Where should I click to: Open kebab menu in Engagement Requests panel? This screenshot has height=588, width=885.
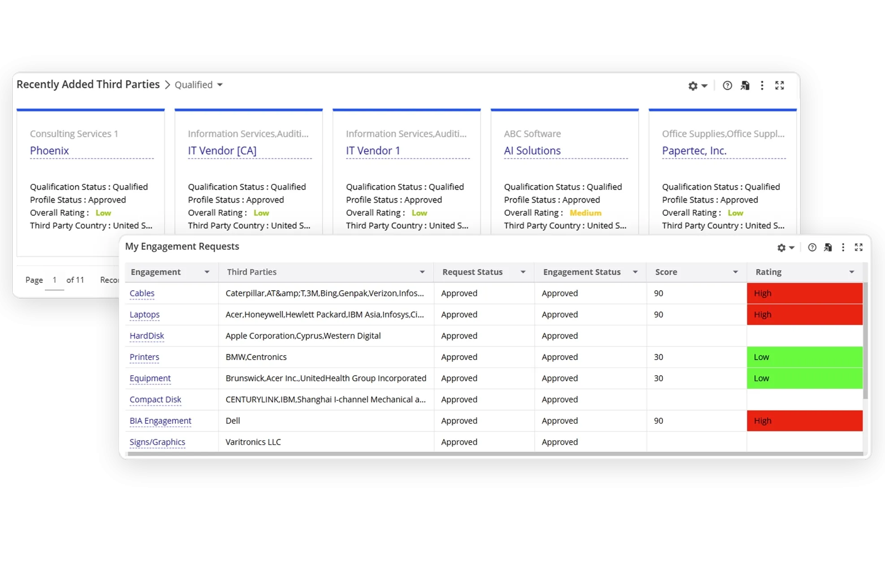(x=843, y=248)
